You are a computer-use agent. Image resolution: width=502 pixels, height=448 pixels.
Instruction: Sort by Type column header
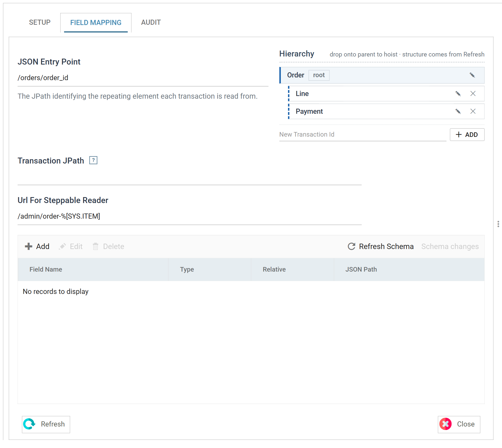click(210, 269)
